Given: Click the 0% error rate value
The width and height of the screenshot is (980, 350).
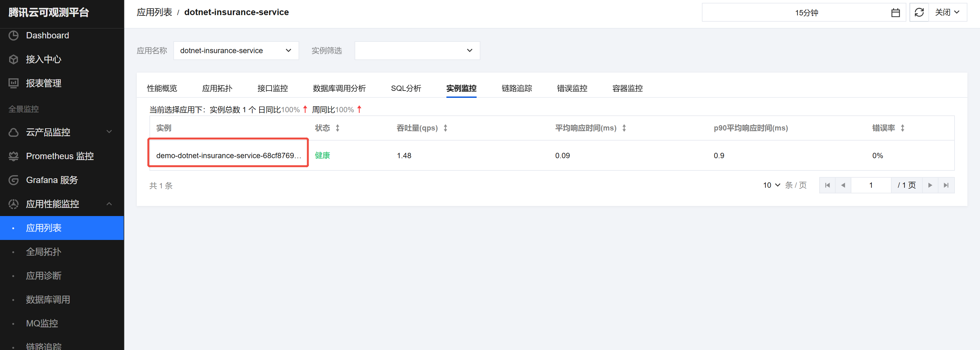Looking at the screenshot, I should (x=878, y=156).
